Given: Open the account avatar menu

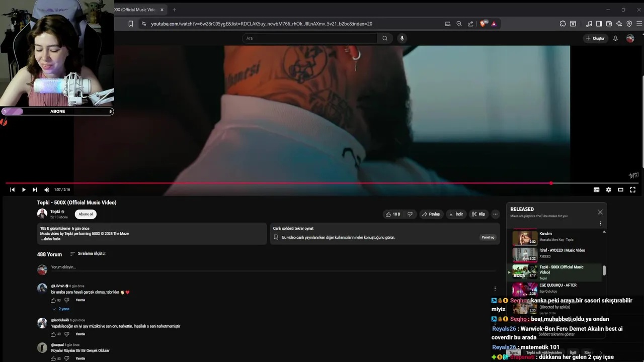Looking at the screenshot, I should 630,38.
